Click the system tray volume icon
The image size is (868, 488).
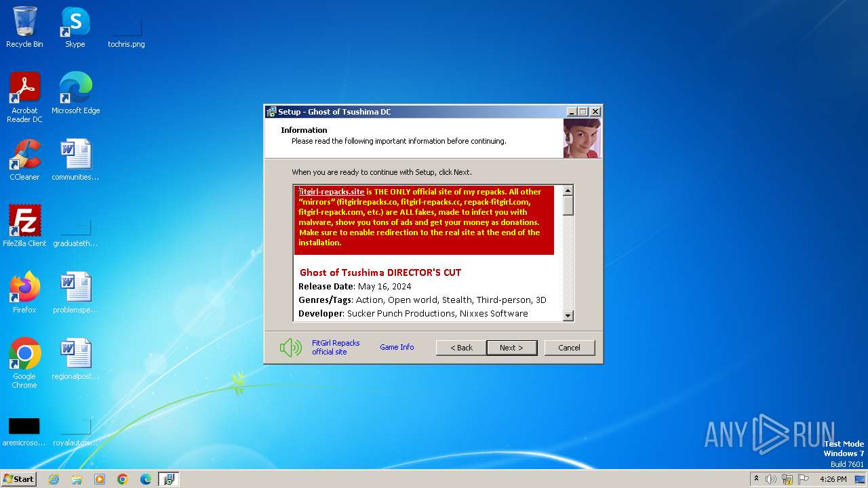click(x=771, y=479)
